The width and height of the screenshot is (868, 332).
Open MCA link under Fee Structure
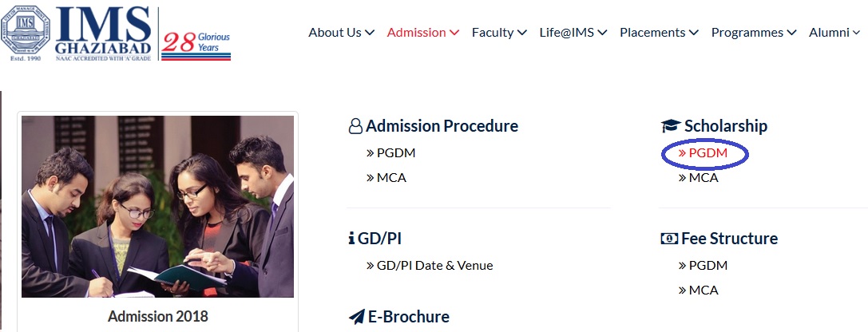click(x=703, y=290)
